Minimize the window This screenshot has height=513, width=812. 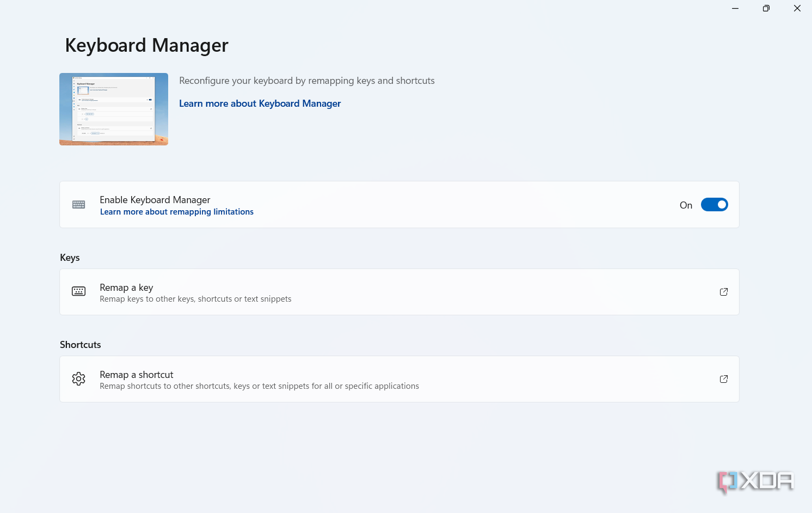[735, 8]
